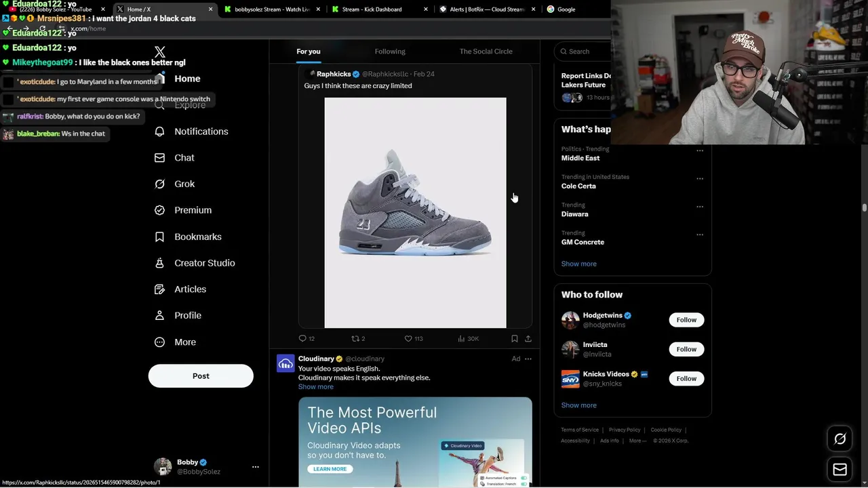Open Cloudinary avatar icon
The height and width of the screenshot is (488, 868).
point(285,363)
